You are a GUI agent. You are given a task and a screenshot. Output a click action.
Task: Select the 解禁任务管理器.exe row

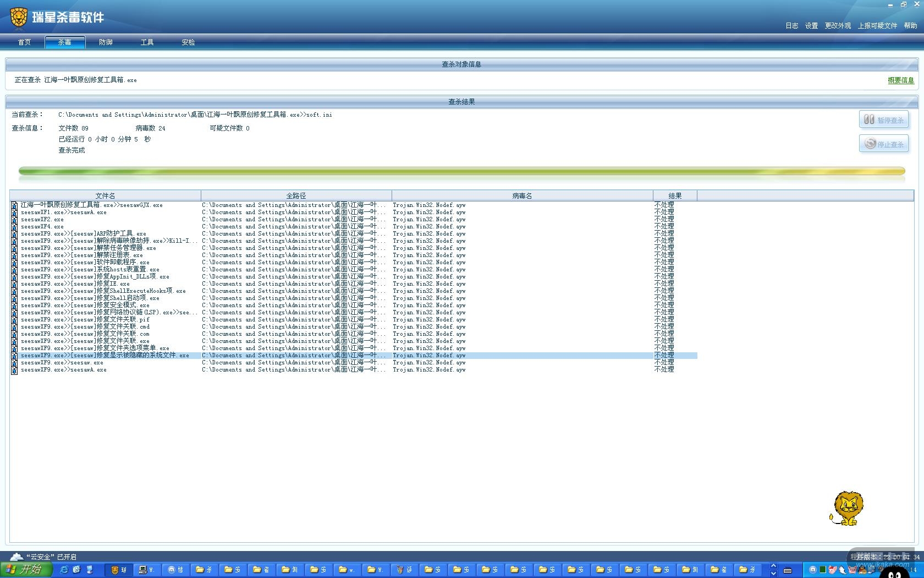[x=354, y=248]
